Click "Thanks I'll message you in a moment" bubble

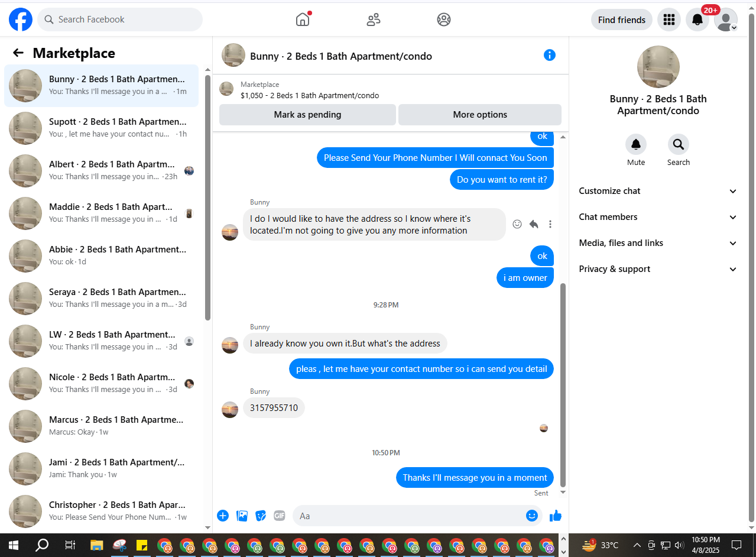pyautogui.click(x=475, y=477)
